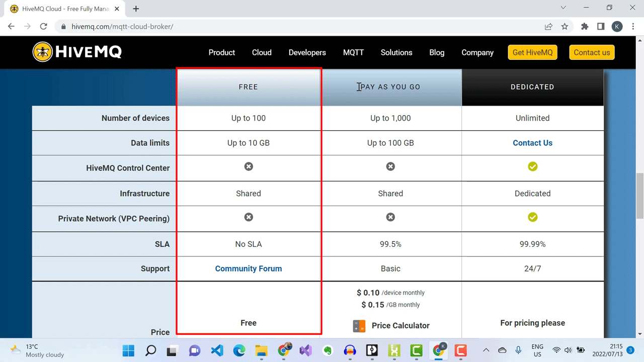The height and width of the screenshot is (362, 644).
Task: Click the Contact Us link in Data limits
Action: coord(532,143)
